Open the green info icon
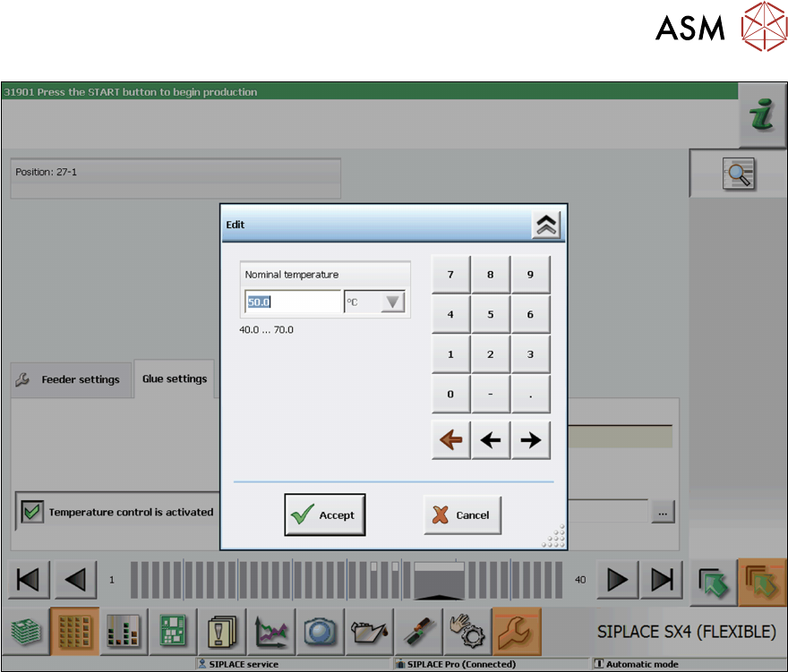Screen dimensions: 788x672 pyautogui.click(x=762, y=115)
